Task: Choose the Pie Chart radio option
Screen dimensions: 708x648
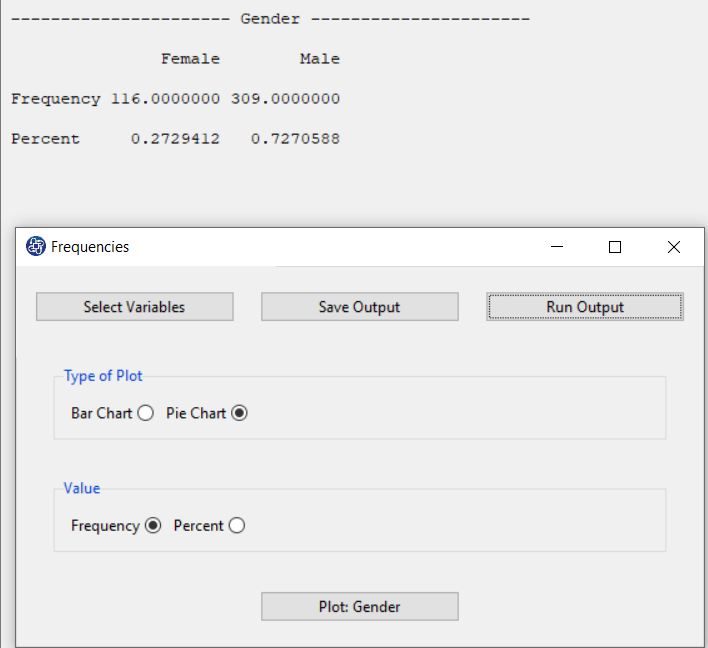Action: click(x=239, y=413)
